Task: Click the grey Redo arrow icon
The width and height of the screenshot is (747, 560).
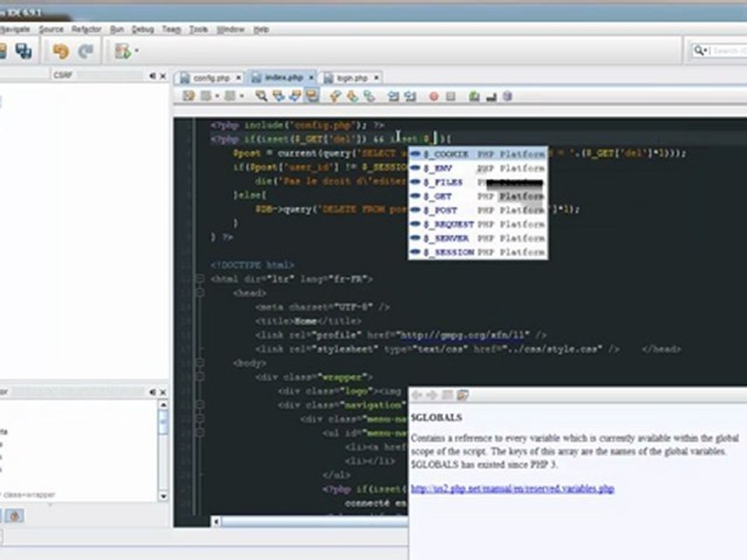Action: pyautogui.click(x=86, y=51)
